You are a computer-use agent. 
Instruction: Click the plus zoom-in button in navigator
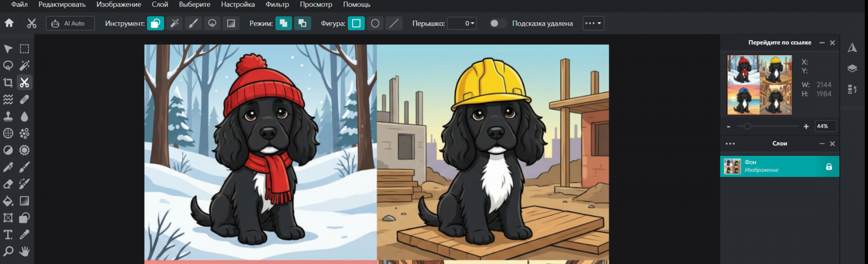click(x=806, y=126)
